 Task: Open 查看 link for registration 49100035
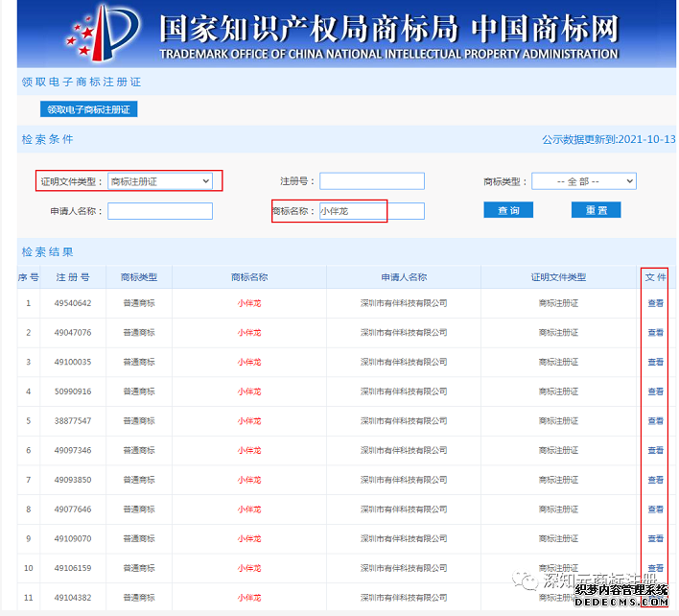click(655, 362)
